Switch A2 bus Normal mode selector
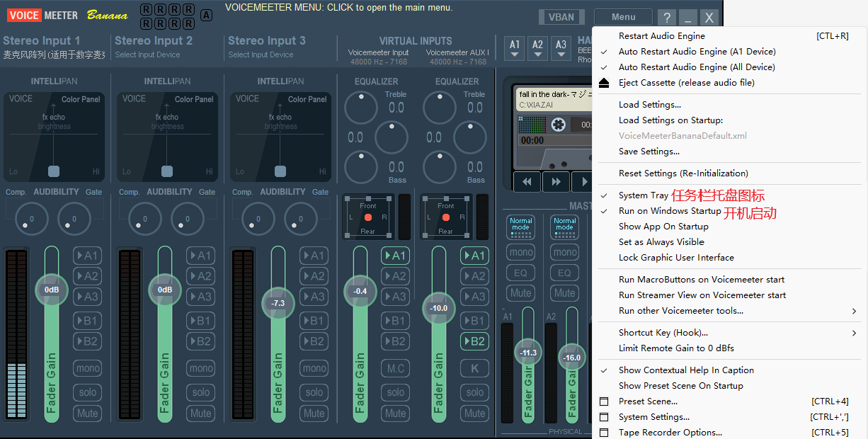Viewport: 868px width, 439px height. click(x=565, y=228)
